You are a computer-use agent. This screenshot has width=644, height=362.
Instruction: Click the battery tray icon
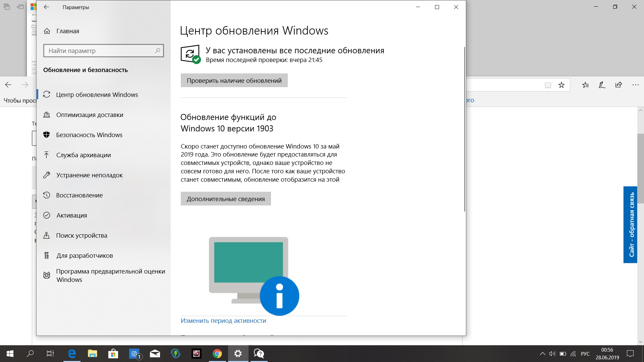point(563,354)
